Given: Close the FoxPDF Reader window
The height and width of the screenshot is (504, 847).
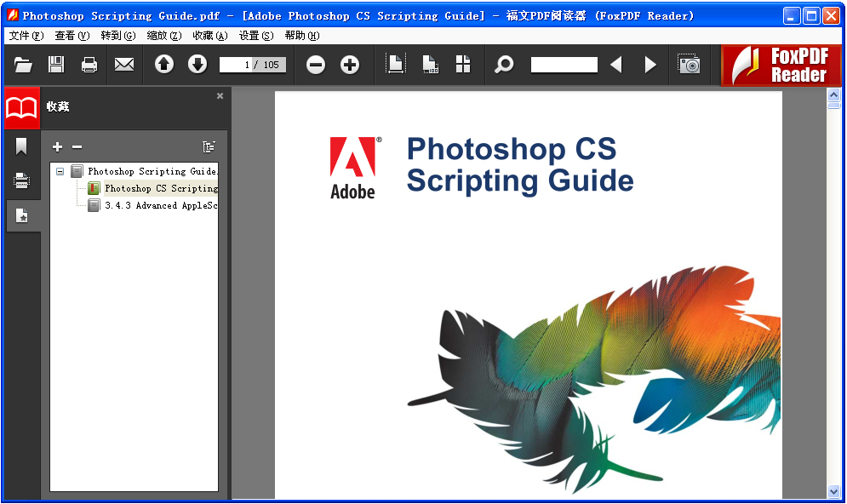Looking at the screenshot, I should click(x=831, y=15).
